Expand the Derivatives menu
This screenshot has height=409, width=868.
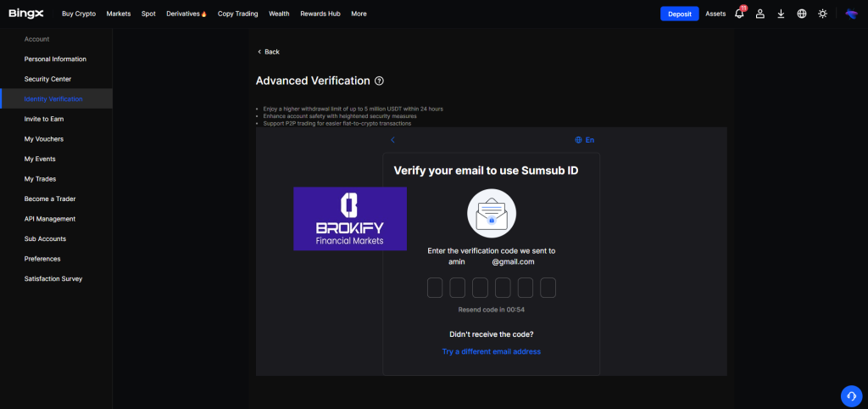tap(186, 14)
